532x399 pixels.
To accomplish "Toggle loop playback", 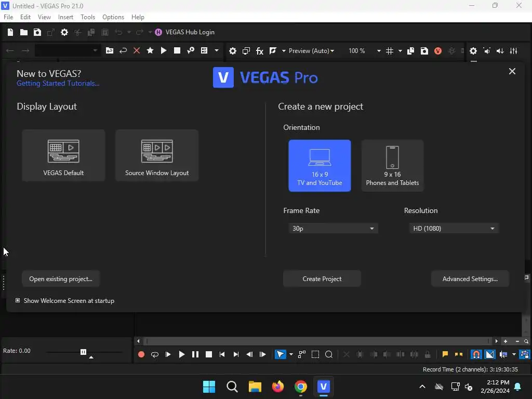I will pyautogui.click(x=155, y=354).
